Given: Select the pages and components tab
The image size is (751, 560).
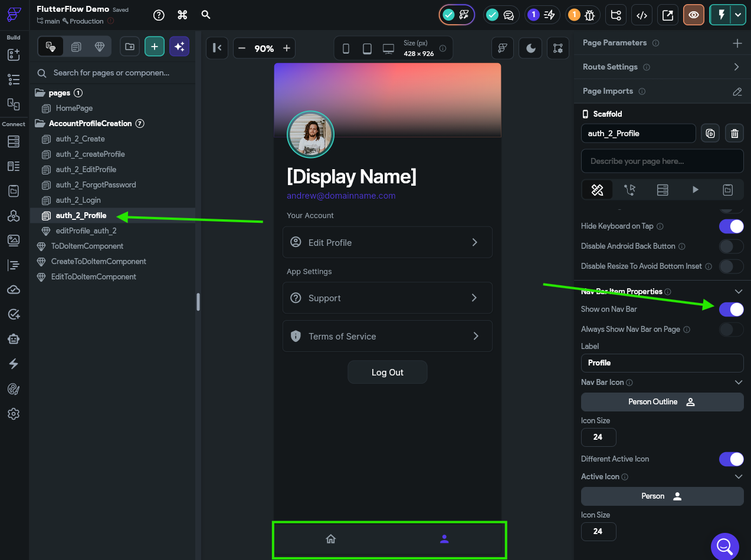Looking at the screenshot, I should tap(51, 47).
